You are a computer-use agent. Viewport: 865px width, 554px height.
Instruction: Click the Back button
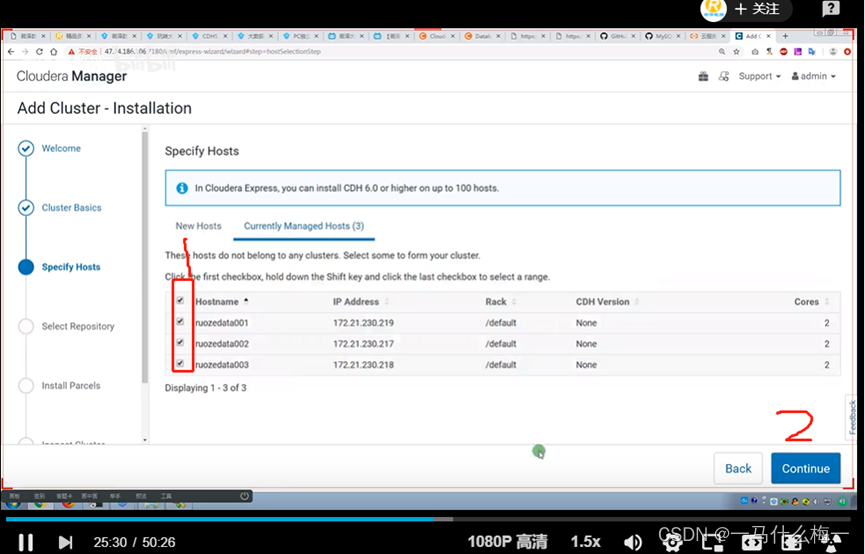[738, 468]
